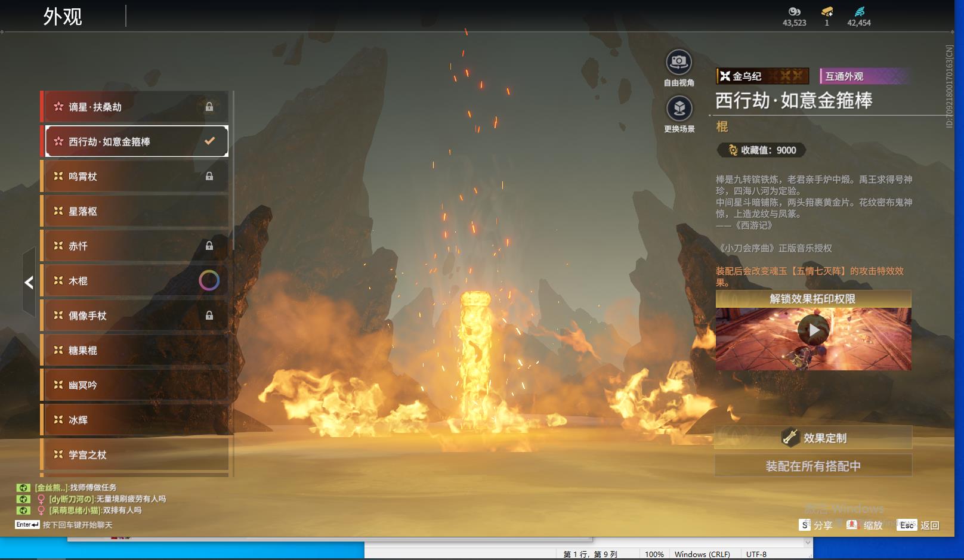
Task: Click the color wheel on 木棍 row
Action: (x=209, y=280)
